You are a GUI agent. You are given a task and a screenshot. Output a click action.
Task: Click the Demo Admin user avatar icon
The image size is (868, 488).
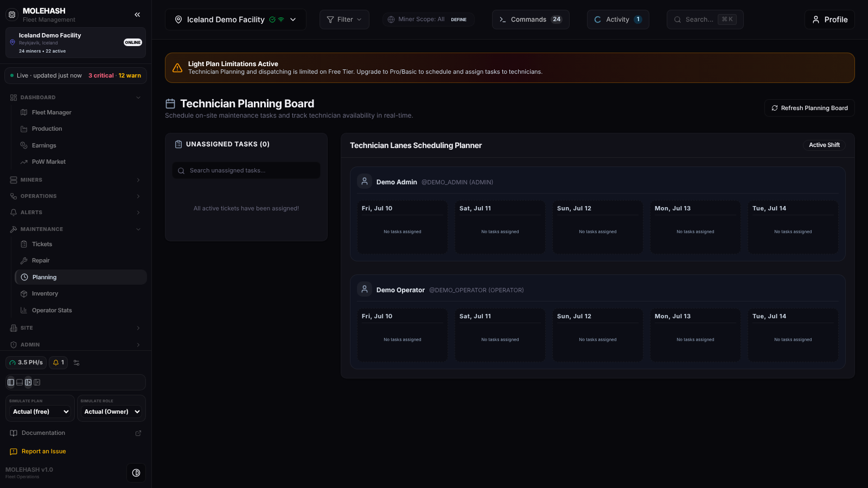click(x=365, y=182)
